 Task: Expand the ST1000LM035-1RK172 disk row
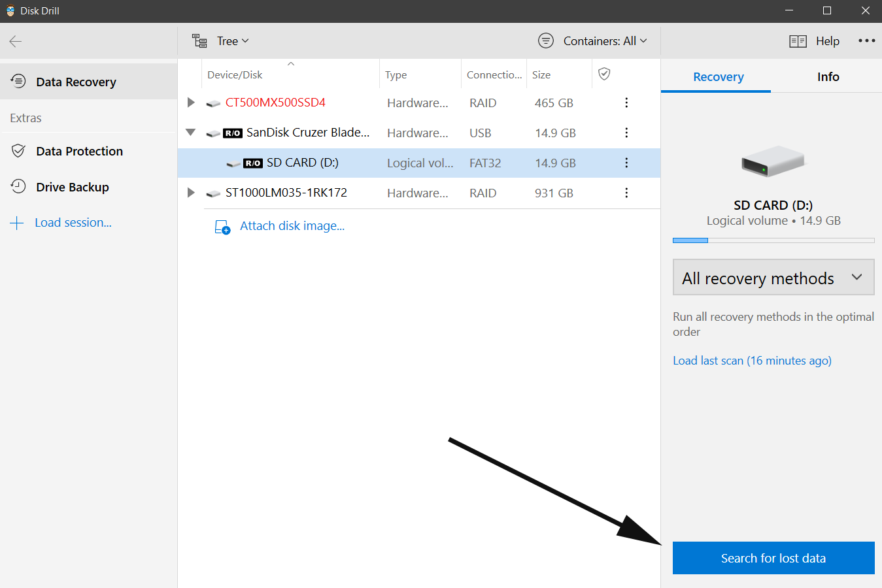pyautogui.click(x=191, y=193)
